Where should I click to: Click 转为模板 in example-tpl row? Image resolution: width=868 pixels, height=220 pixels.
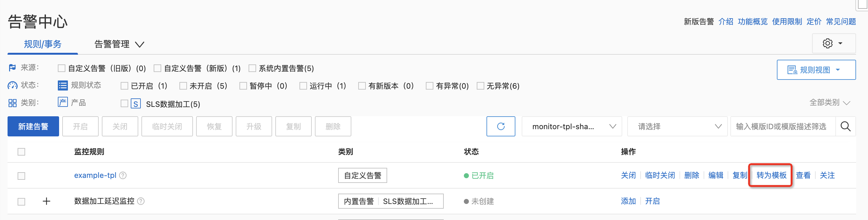point(771,175)
